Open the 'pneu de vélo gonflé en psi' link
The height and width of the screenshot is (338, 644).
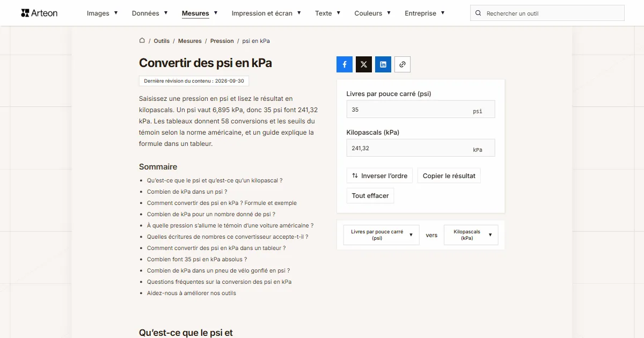pos(218,270)
